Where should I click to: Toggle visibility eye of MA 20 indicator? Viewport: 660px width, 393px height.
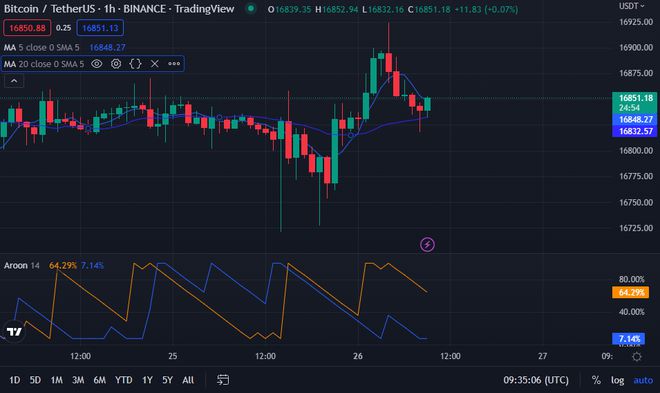tap(97, 64)
